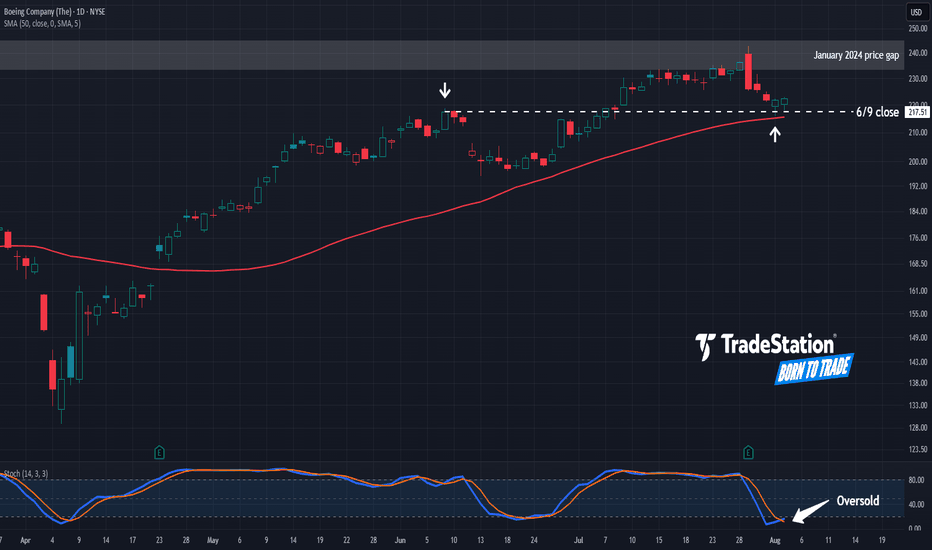The width and height of the screenshot is (932, 550).
Task: Click the 'Apr' date axis label
Action: (x=25, y=540)
